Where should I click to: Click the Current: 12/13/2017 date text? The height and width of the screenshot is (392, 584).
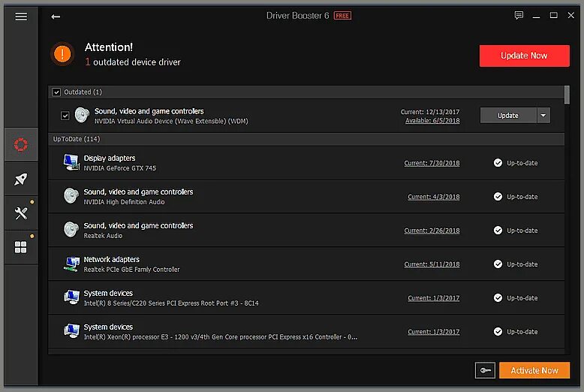pos(430,112)
